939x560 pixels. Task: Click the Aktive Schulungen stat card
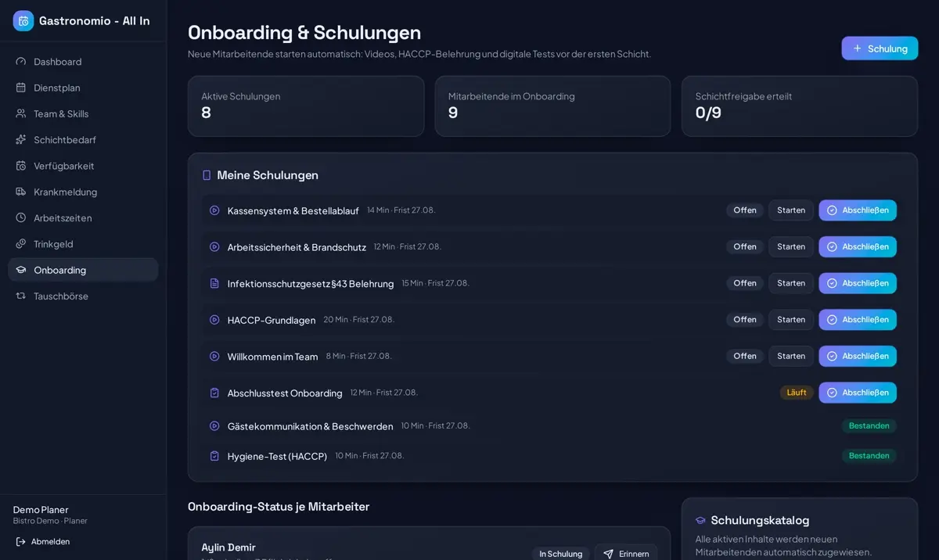306,106
